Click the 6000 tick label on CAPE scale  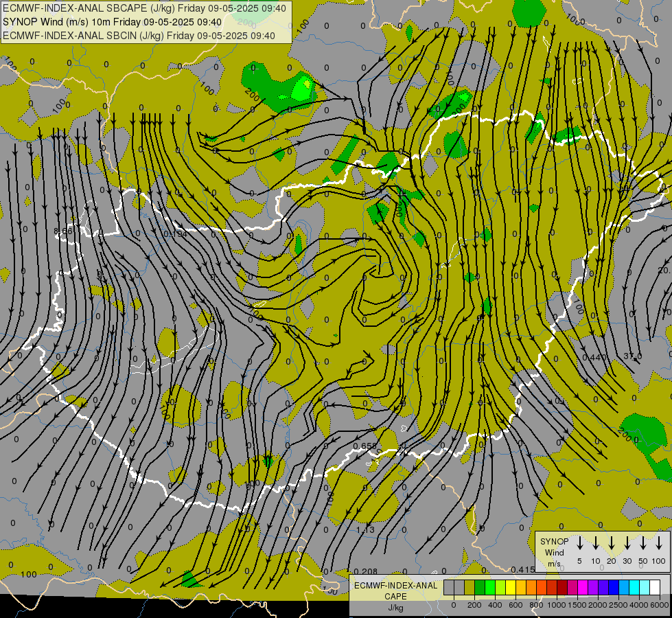660,605
